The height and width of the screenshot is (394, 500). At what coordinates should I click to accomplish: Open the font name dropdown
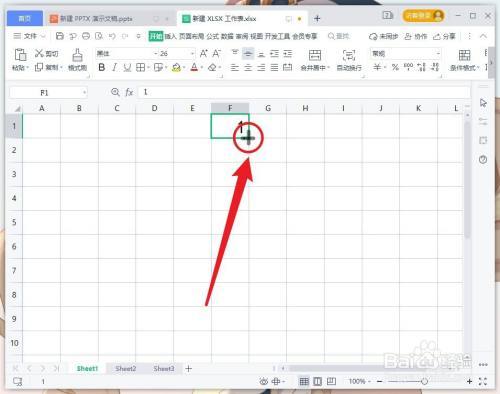(x=156, y=53)
